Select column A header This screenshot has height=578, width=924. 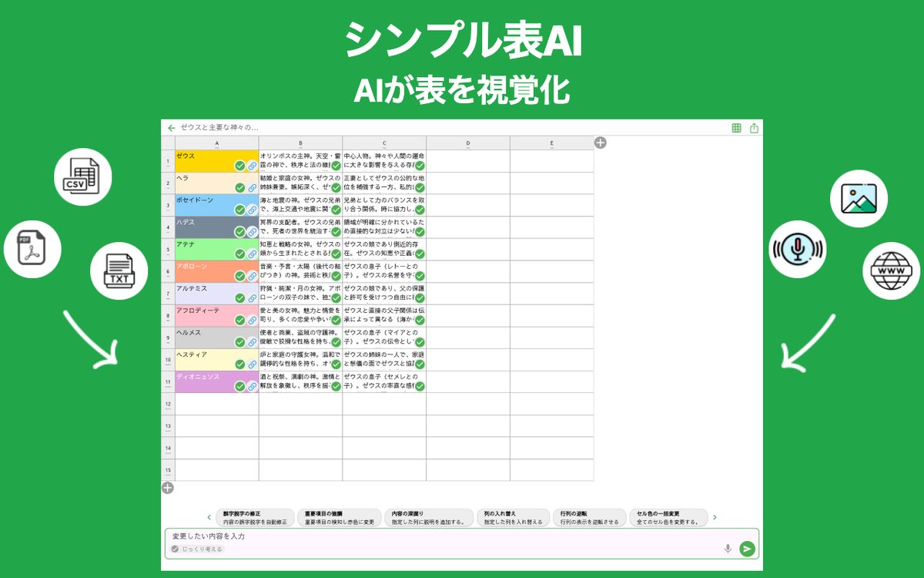coord(217,143)
